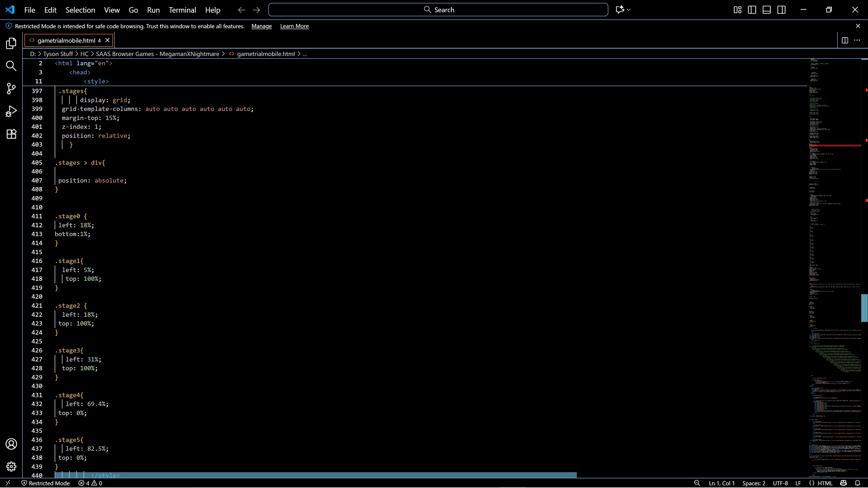868x488 pixels.
Task: Click the Manage gear icon
Action: point(11,467)
